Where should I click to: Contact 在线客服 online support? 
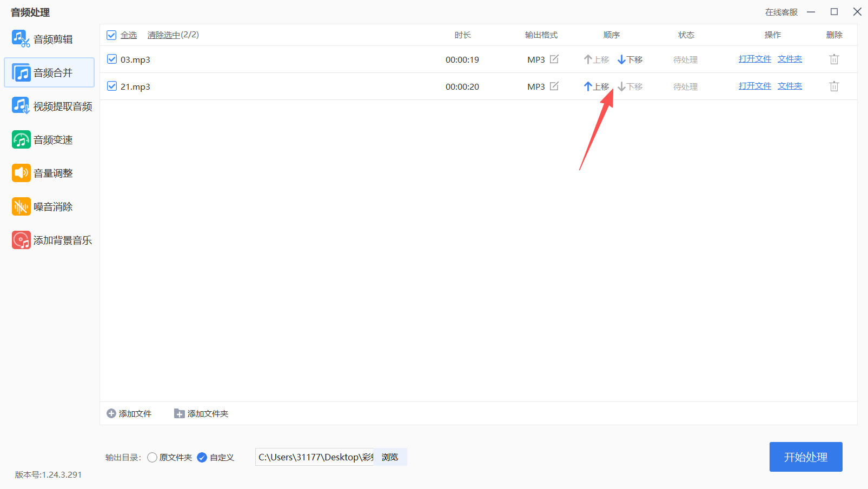point(781,12)
